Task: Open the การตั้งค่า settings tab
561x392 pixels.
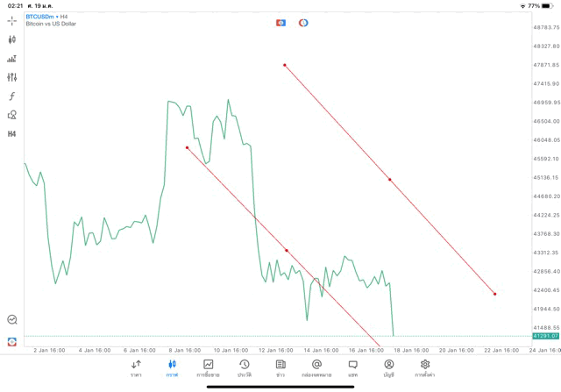Action: pos(425,367)
